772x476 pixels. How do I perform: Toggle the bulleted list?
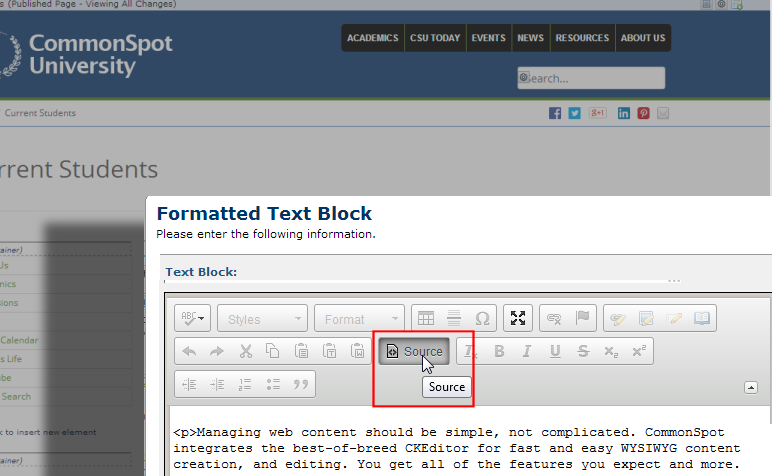click(x=273, y=384)
